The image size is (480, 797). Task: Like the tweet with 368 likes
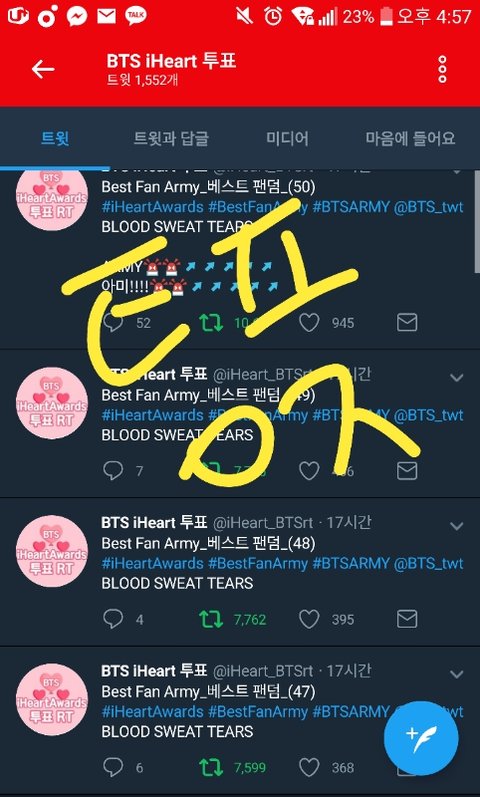click(309, 768)
